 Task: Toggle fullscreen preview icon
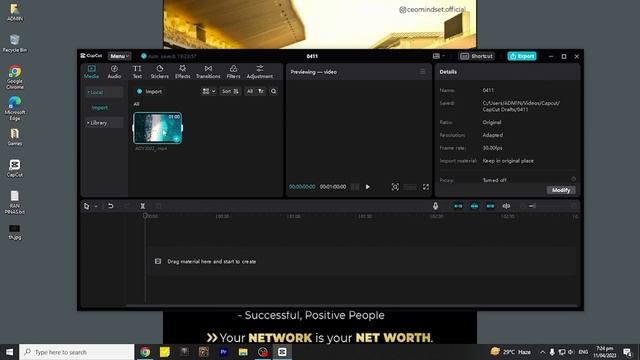click(426, 187)
